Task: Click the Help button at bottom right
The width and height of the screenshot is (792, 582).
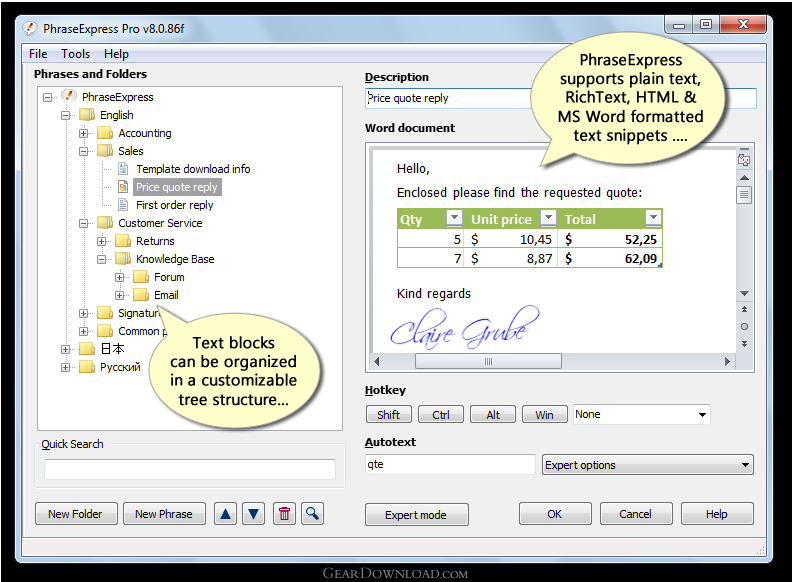Action: [717, 514]
